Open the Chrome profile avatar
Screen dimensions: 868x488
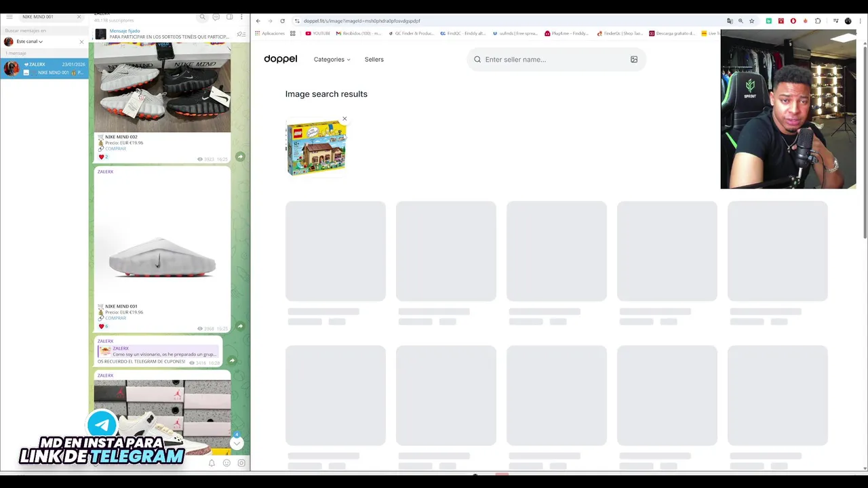pyautogui.click(x=848, y=21)
